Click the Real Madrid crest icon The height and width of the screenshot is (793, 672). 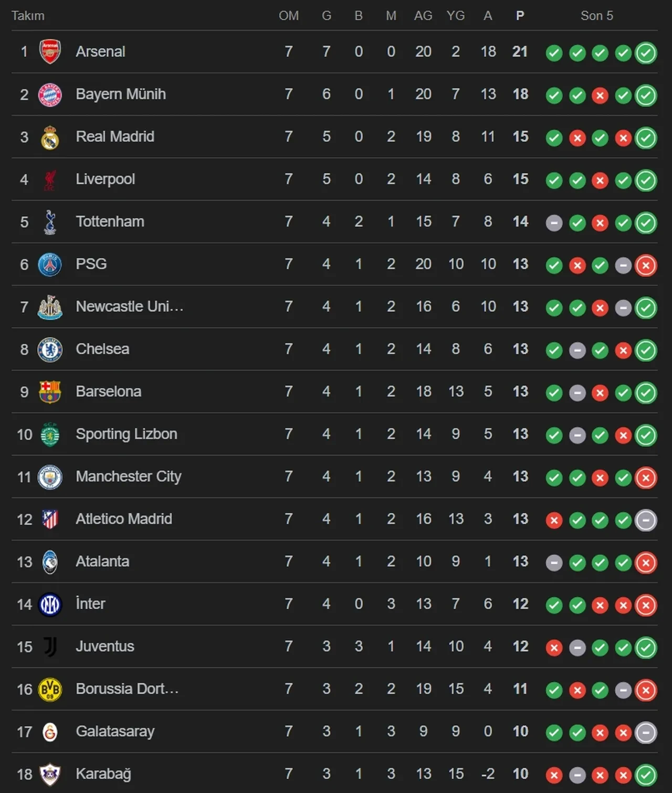[50, 138]
